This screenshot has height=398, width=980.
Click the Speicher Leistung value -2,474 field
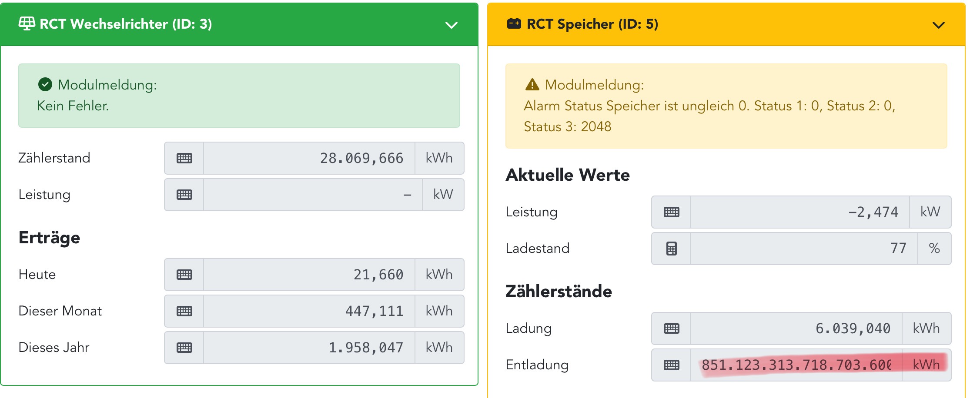tap(799, 212)
